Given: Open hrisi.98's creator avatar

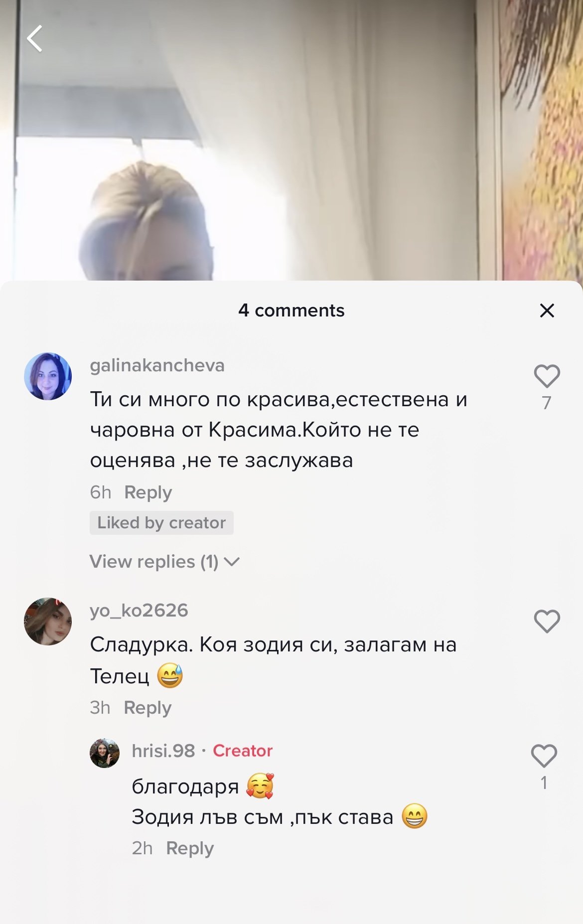Looking at the screenshot, I should (x=105, y=753).
